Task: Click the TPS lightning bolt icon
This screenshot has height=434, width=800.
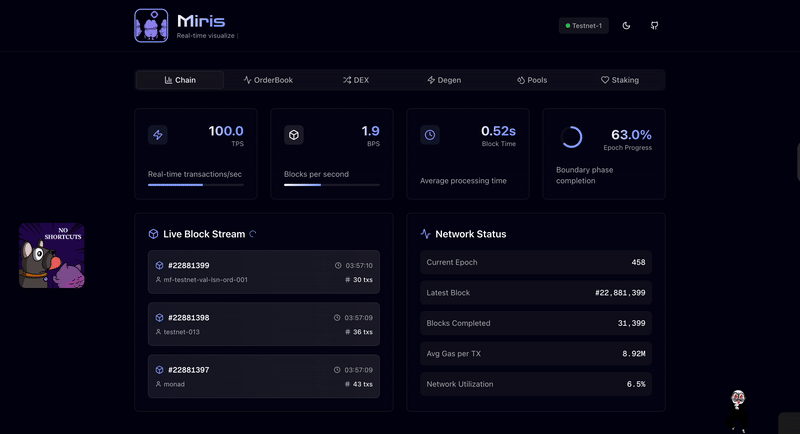Action: [158, 135]
